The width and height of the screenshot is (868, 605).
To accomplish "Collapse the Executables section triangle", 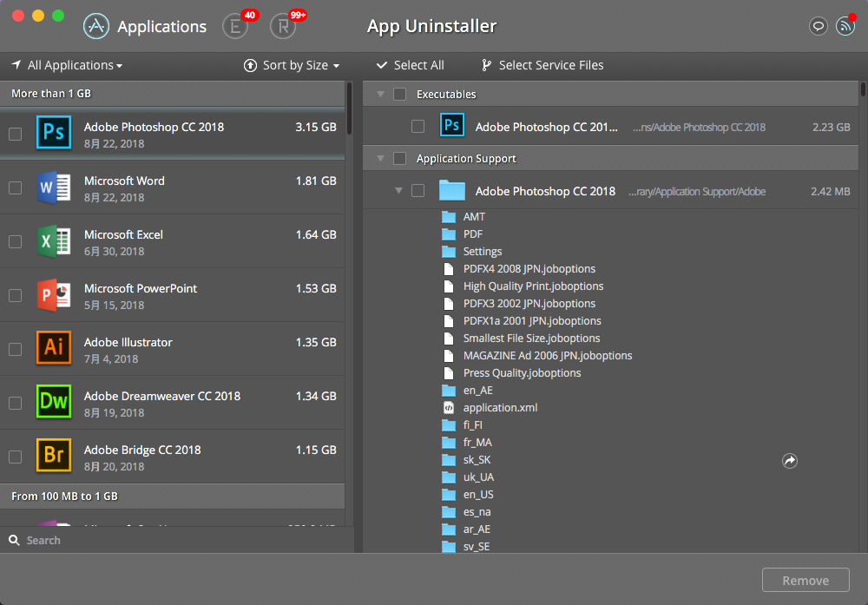I will [x=380, y=94].
